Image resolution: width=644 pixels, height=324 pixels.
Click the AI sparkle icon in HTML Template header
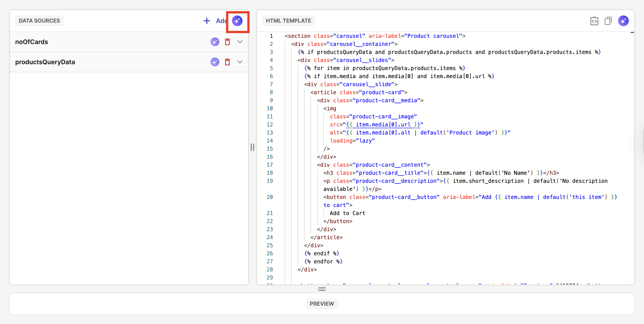click(623, 21)
